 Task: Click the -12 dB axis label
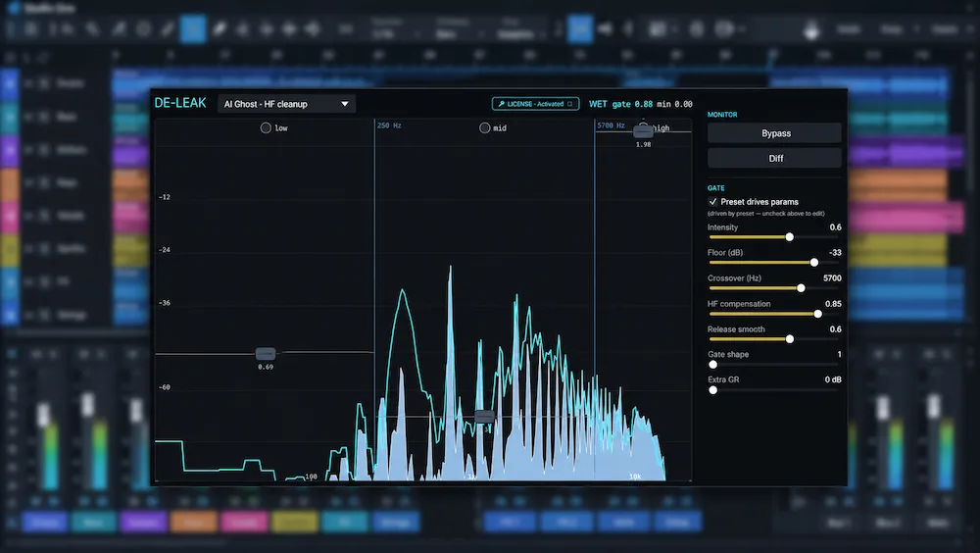point(165,197)
